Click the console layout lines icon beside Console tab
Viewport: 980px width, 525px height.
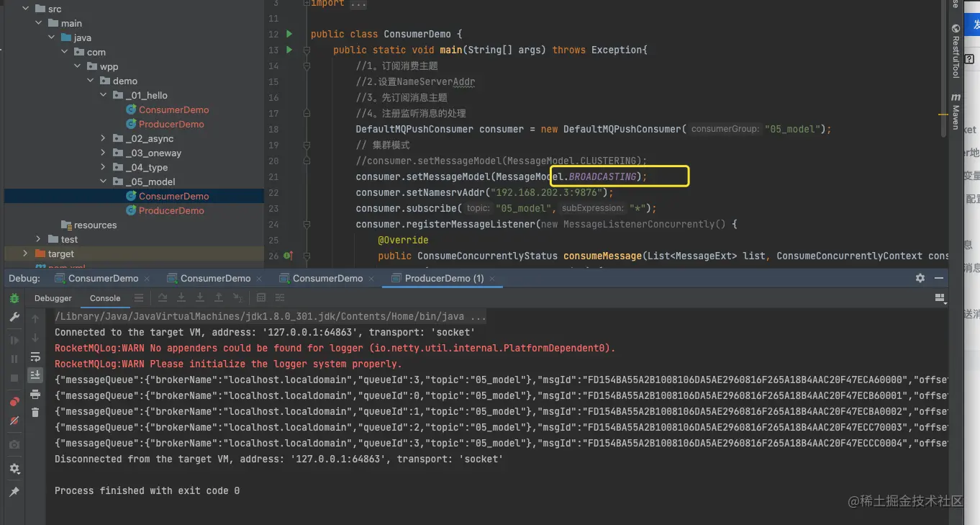click(139, 297)
